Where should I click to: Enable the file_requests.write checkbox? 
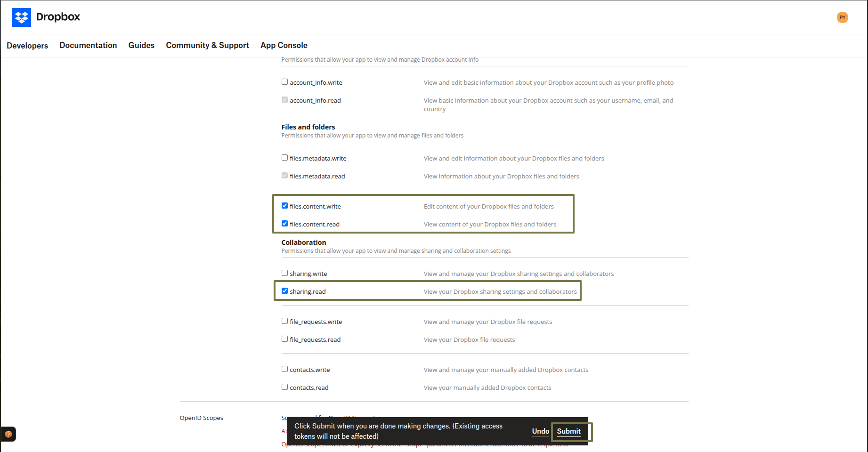click(284, 321)
